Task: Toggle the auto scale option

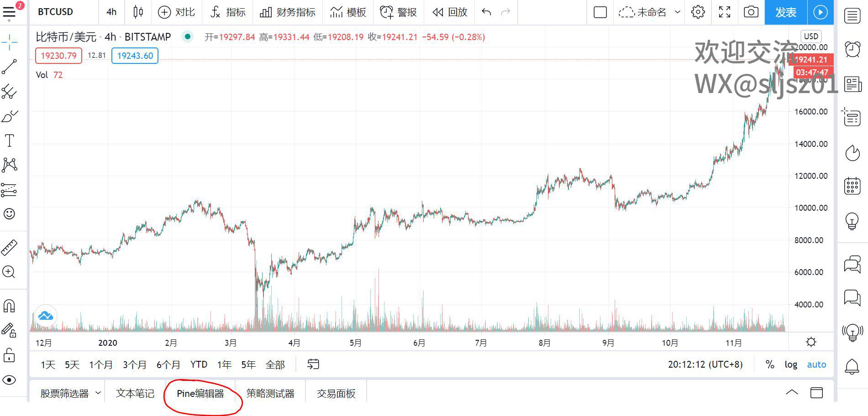Action: click(x=816, y=364)
